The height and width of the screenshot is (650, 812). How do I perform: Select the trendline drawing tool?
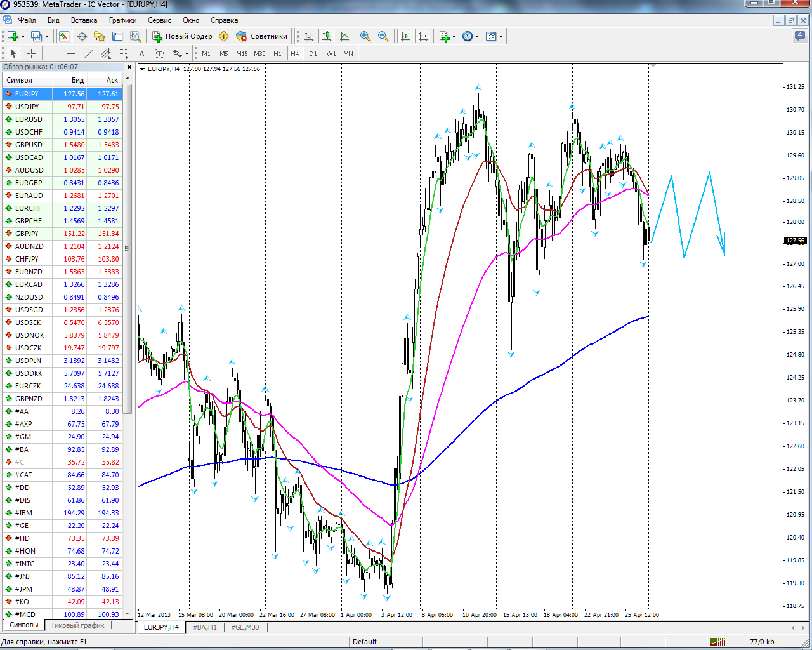(x=89, y=54)
